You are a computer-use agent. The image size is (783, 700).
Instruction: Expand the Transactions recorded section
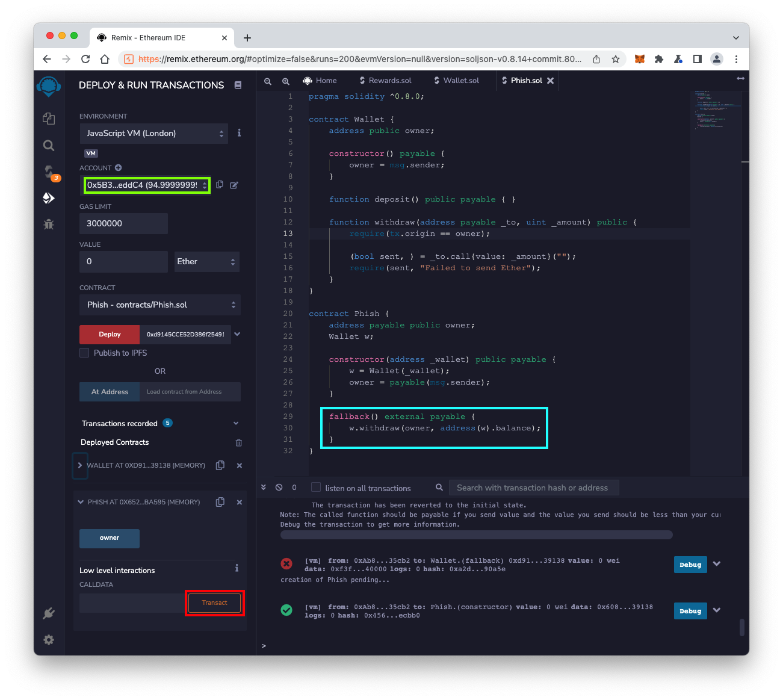point(236,424)
